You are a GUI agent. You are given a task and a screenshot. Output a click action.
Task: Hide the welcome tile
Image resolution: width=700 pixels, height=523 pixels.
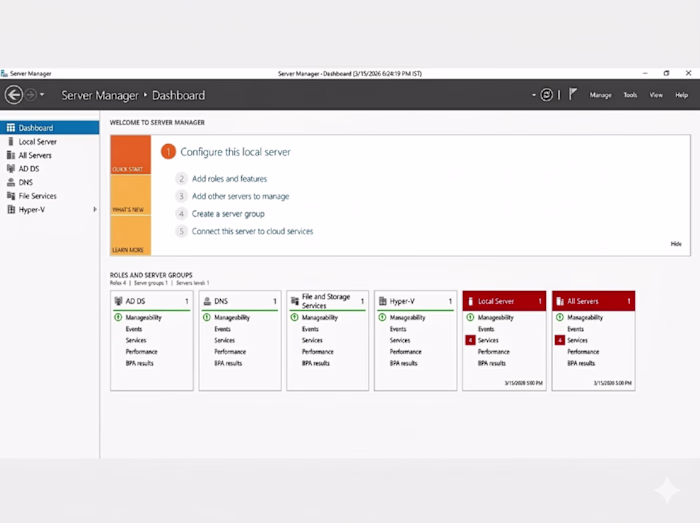pyautogui.click(x=676, y=244)
